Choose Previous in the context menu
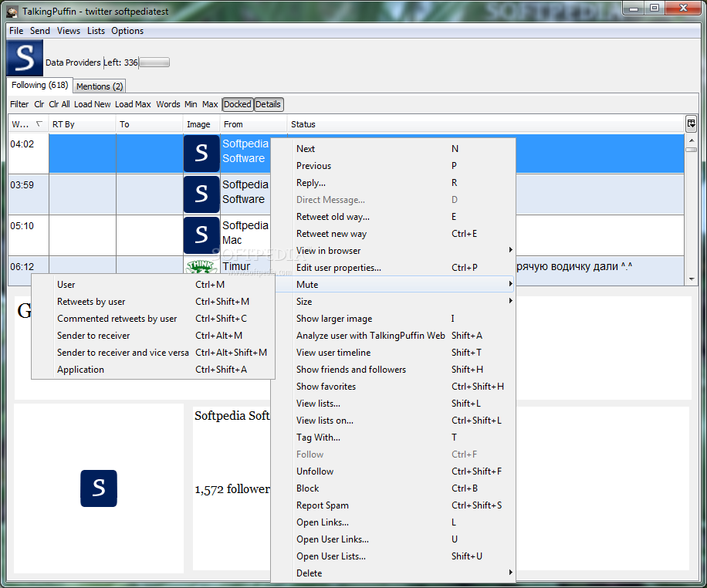707x588 pixels. coord(393,166)
